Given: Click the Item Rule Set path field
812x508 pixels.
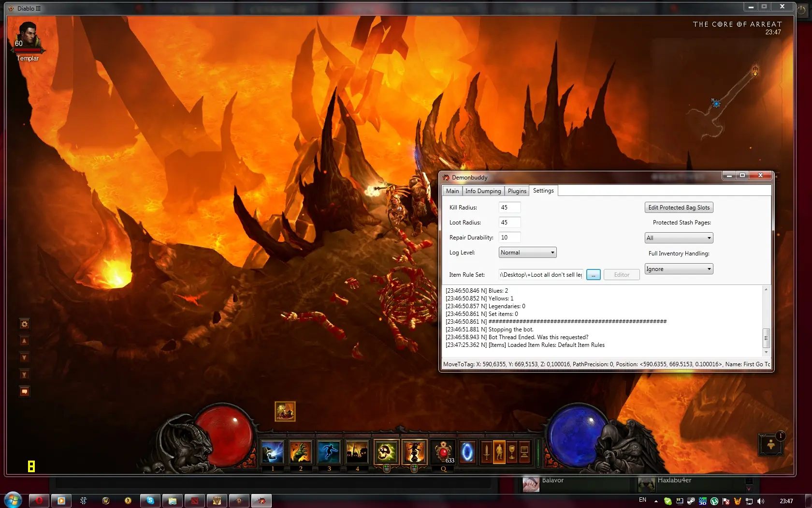Looking at the screenshot, I should pos(541,275).
